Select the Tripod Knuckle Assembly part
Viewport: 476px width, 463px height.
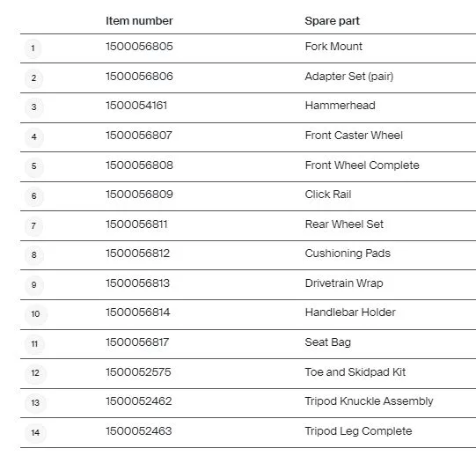point(369,401)
